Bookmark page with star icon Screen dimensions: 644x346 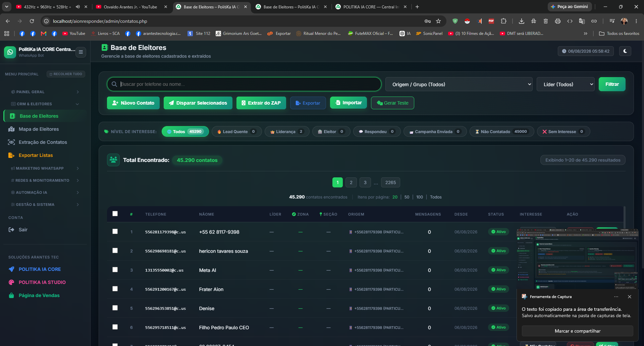tap(438, 21)
